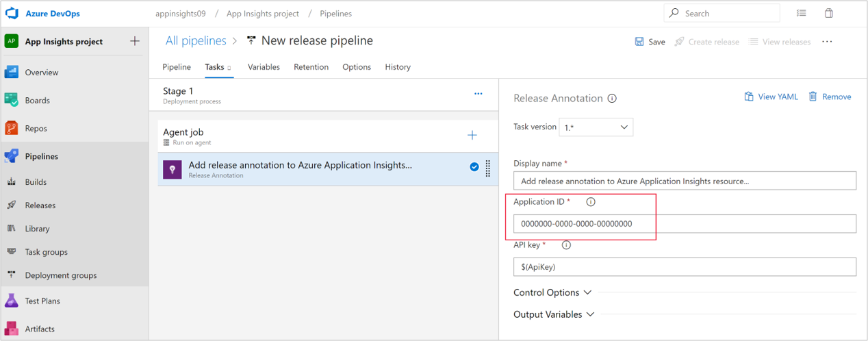
Task: Open the Test Plans flask icon
Action: click(x=12, y=301)
